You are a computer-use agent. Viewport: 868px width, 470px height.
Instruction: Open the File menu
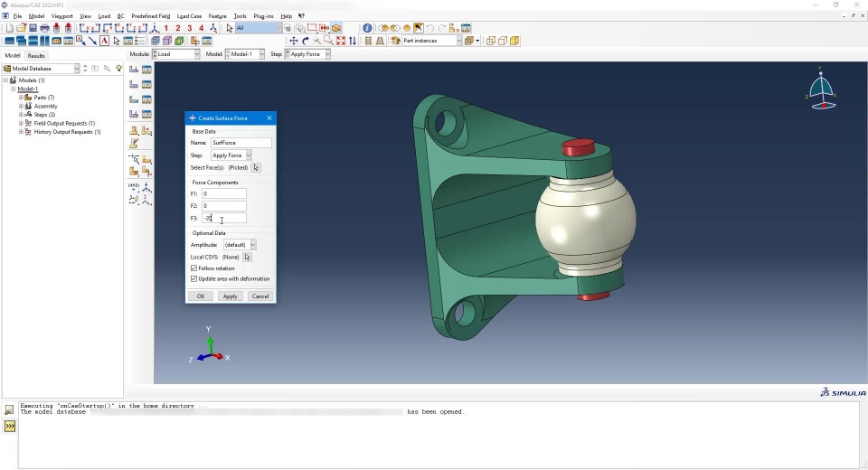point(17,16)
